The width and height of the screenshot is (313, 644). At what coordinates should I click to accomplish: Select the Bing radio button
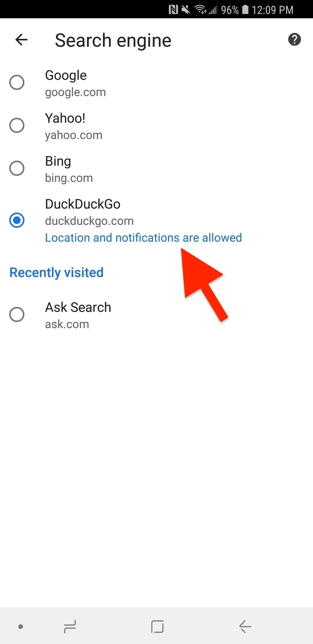[17, 168]
